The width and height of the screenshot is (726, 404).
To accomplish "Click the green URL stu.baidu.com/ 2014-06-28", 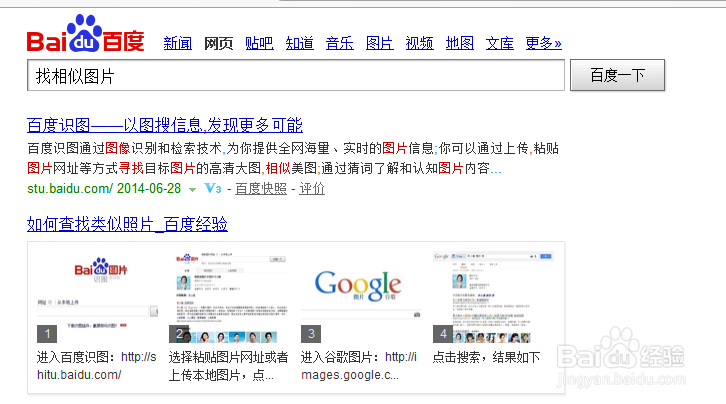I will coord(104,188).
